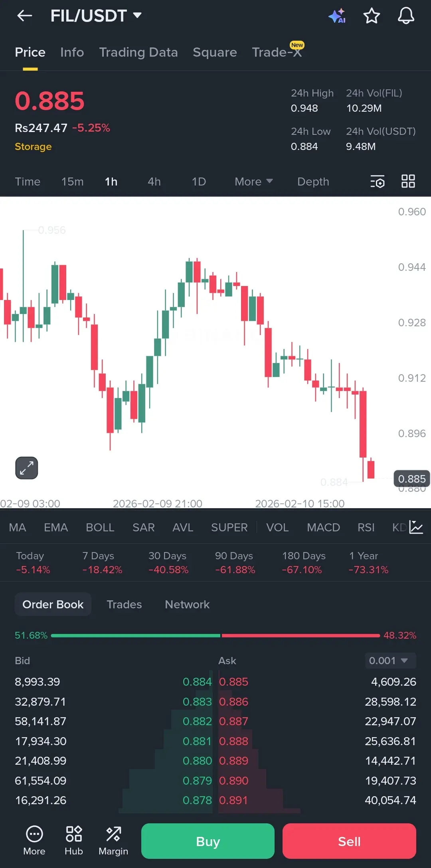Viewport: 431px width, 868px height.
Task: Open the Hub in the bottom bar
Action: [74, 840]
